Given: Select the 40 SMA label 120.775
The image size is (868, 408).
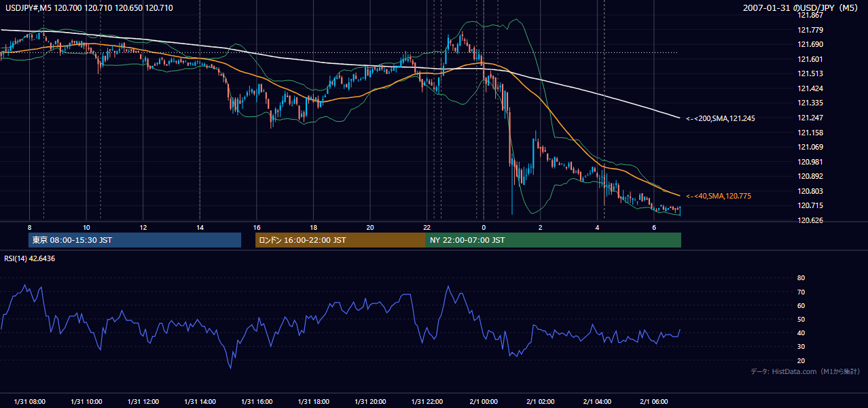Looking at the screenshot, I should point(719,196).
